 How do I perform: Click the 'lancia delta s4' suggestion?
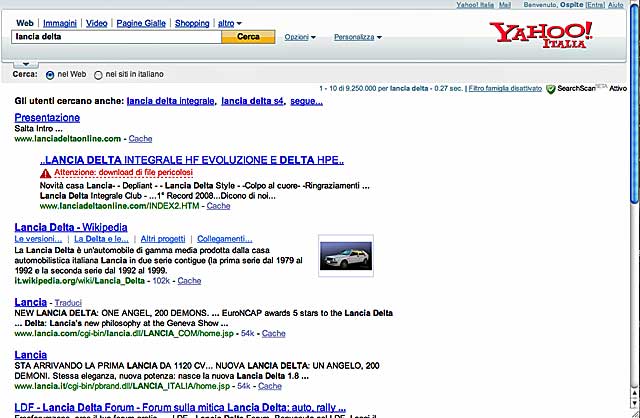(x=252, y=101)
